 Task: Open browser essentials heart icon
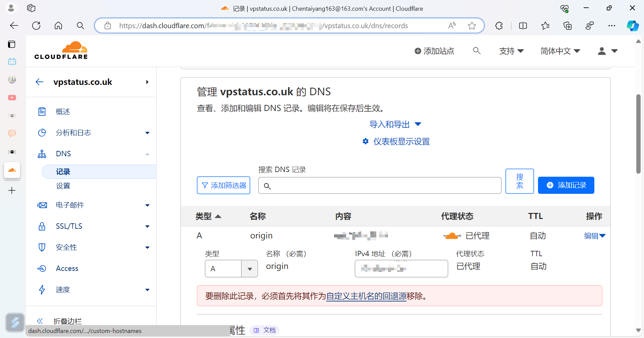[x=565, y=8]
